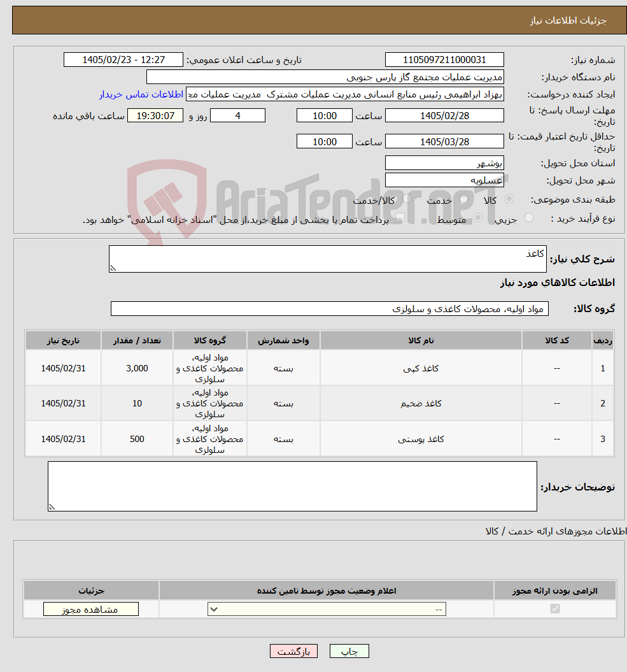627x672 pixels.
Task: Choose متوسط purchase process radio
Action: coord(477,218)
